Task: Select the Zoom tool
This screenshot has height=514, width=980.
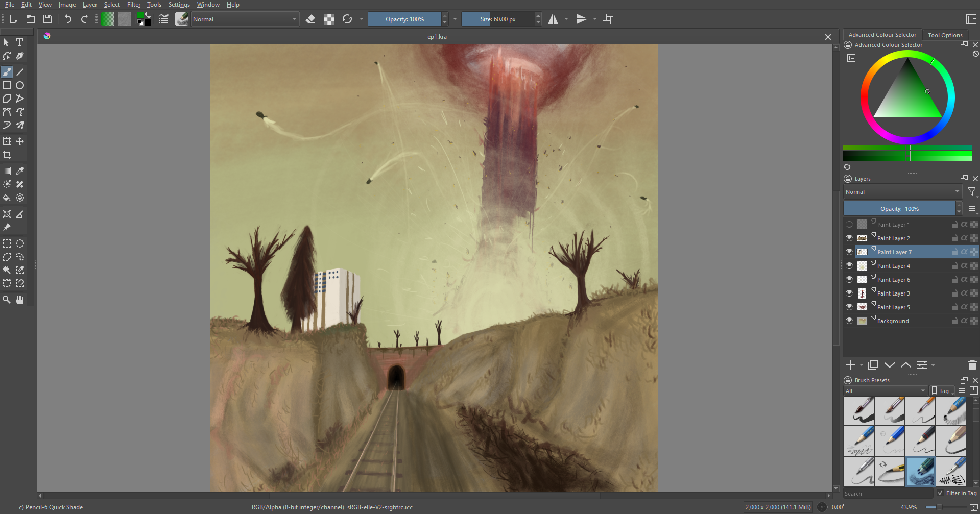Action: [x=7, y=300]
